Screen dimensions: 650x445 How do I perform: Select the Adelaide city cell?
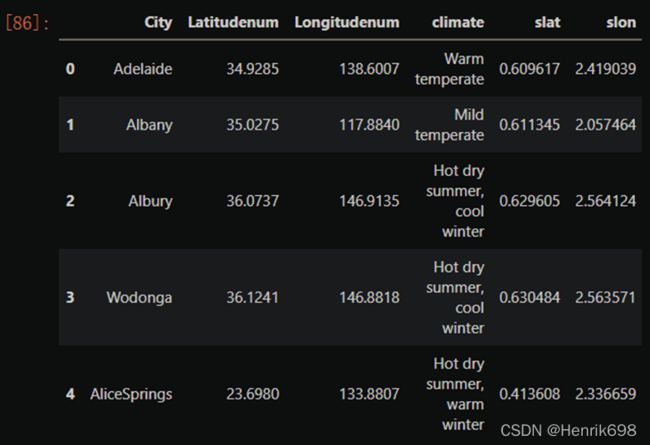pyautogui.click(x=143, y=69)
